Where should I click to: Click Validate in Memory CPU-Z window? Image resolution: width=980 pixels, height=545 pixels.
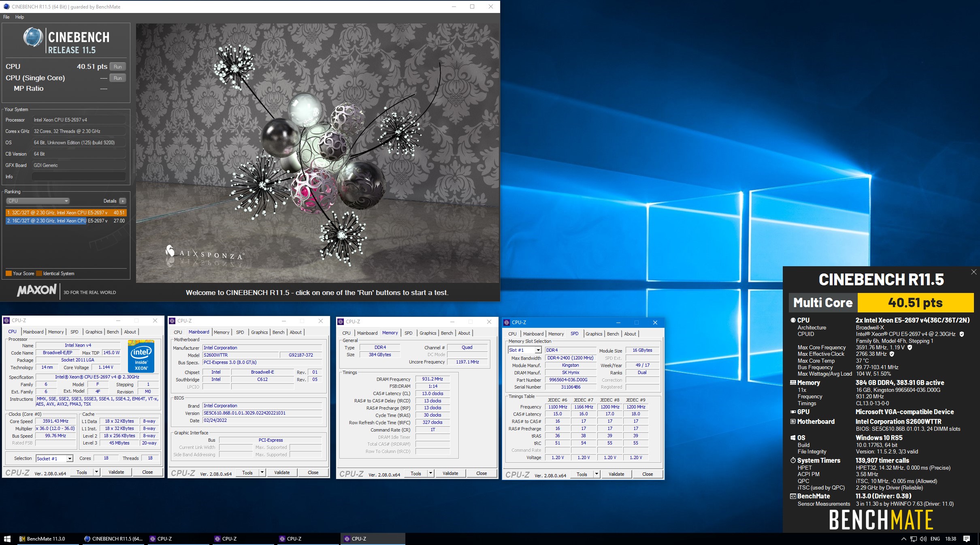(x=450, y=474)
